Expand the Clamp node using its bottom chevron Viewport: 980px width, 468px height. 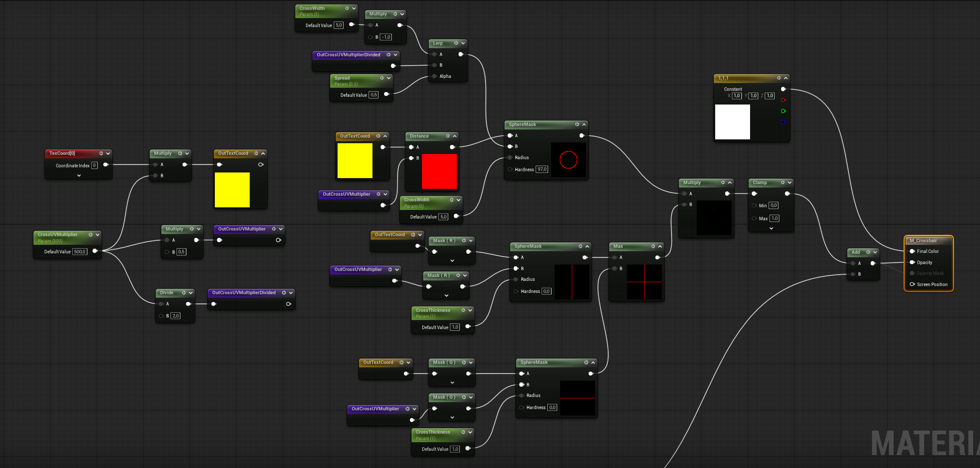coord(771,228)
